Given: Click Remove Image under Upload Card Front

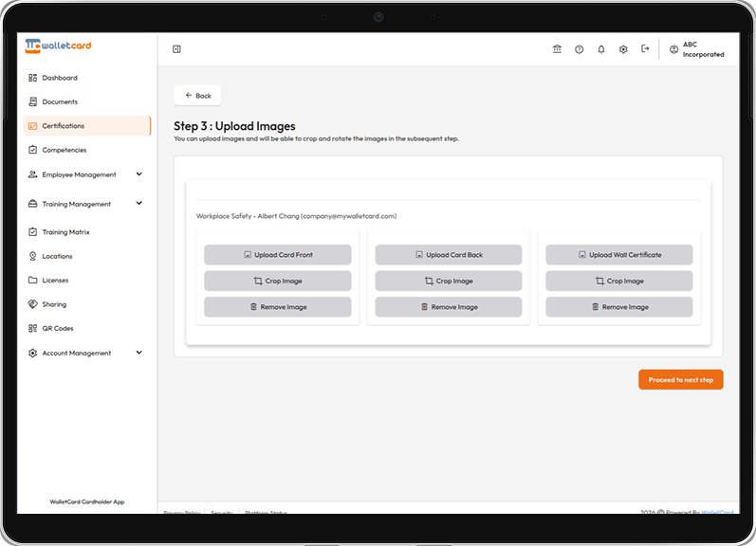Looking at the screenshot, I should pos(278,307).
